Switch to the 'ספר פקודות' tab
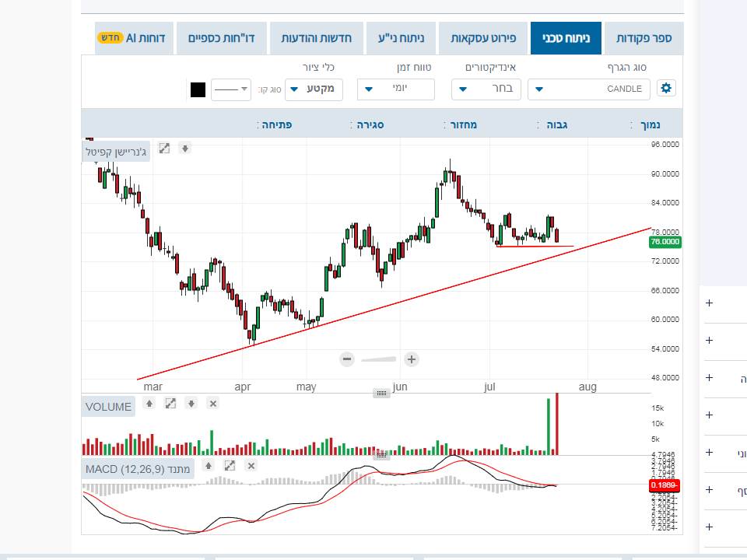 coord(644,38)
